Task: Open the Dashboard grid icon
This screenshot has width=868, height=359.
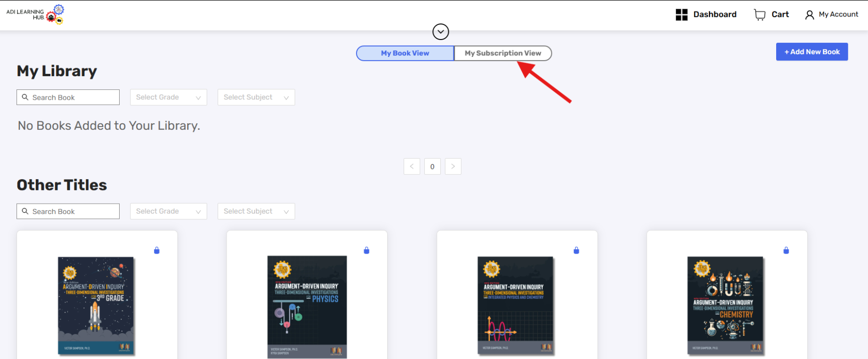Action: coord(681,15)
